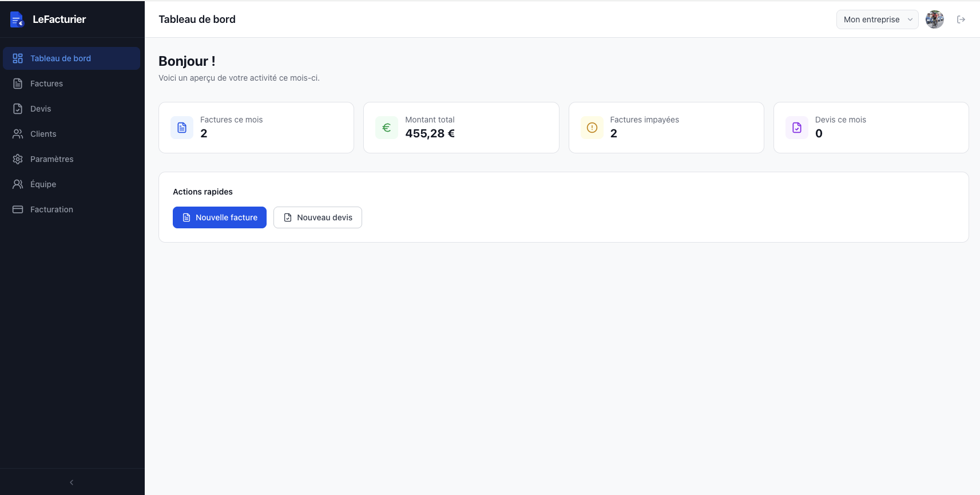Open the Factures menu item
980x495 pixels.
(x=46, y=84)
